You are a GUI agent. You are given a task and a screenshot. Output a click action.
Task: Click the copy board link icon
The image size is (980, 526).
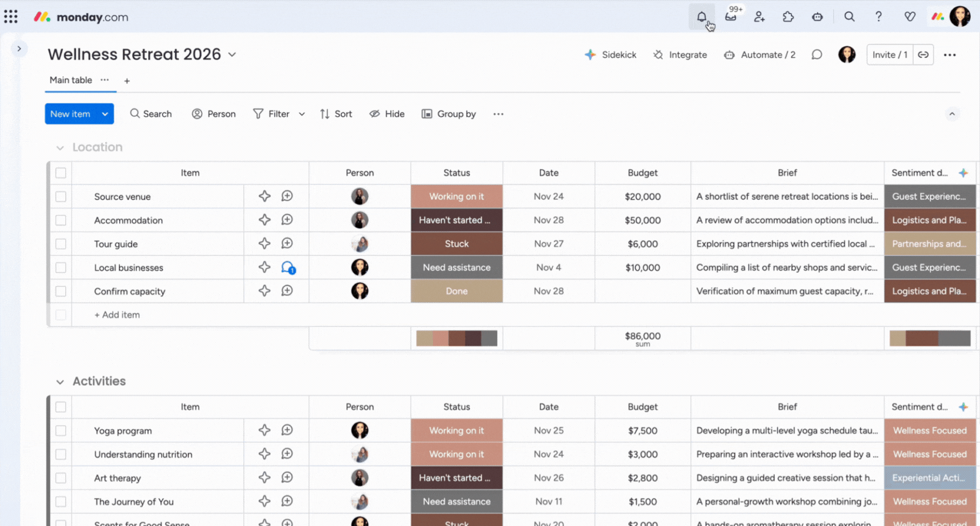coord(924,55)
